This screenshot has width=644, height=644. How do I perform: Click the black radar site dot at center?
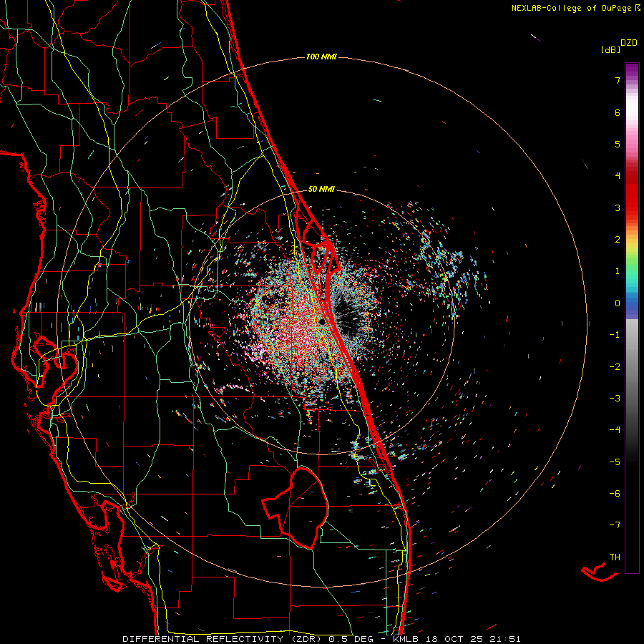point(323,321)
